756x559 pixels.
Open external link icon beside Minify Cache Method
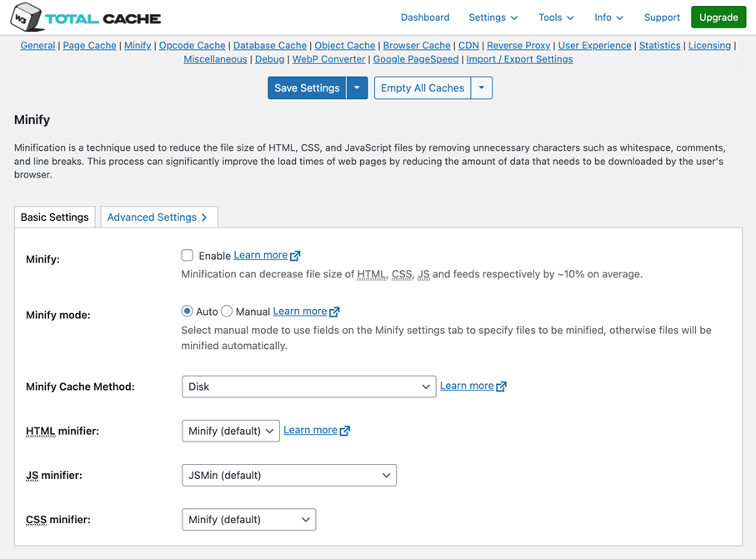502,387
